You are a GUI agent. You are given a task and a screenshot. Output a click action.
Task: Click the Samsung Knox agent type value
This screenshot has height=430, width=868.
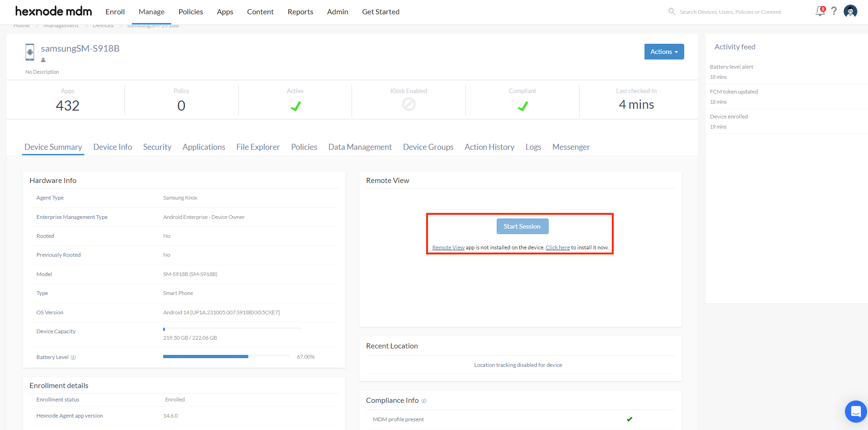(x=180, y=198)
